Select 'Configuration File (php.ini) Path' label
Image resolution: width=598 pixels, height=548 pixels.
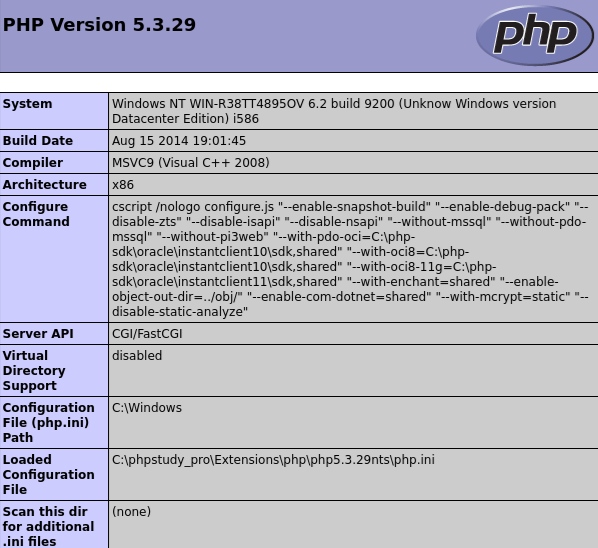tap(48, 423)
